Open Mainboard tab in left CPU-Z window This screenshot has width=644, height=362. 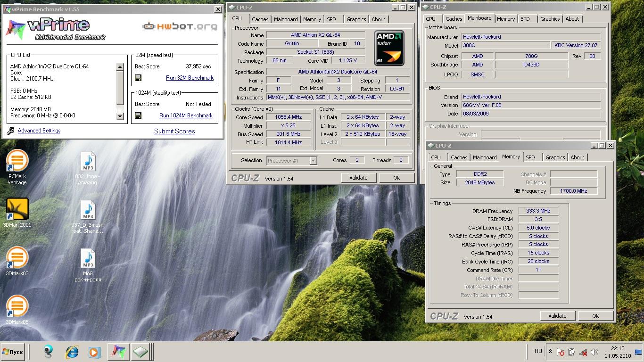[x=286, y=19]
